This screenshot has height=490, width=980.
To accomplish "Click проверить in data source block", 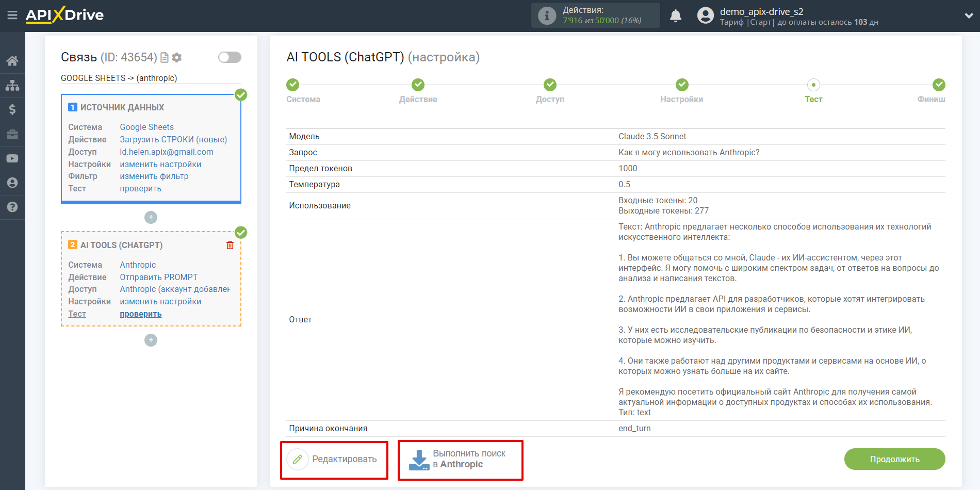I will [x=140, y=188].
